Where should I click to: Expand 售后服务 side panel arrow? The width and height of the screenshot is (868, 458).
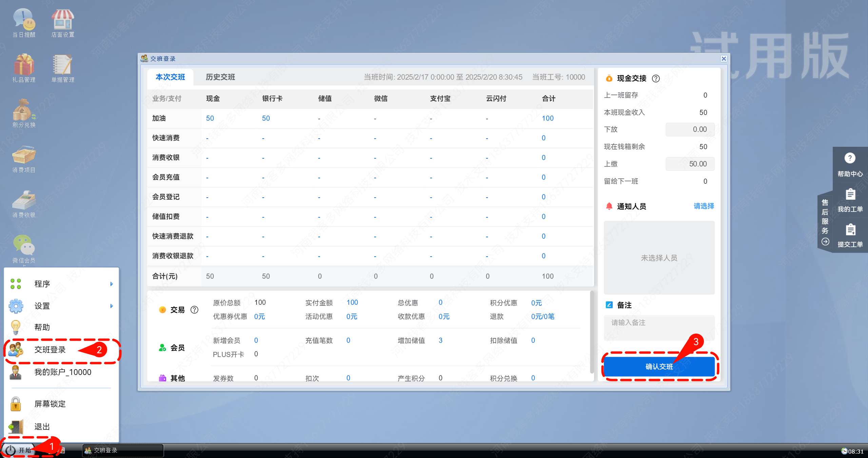click(825, 242)
